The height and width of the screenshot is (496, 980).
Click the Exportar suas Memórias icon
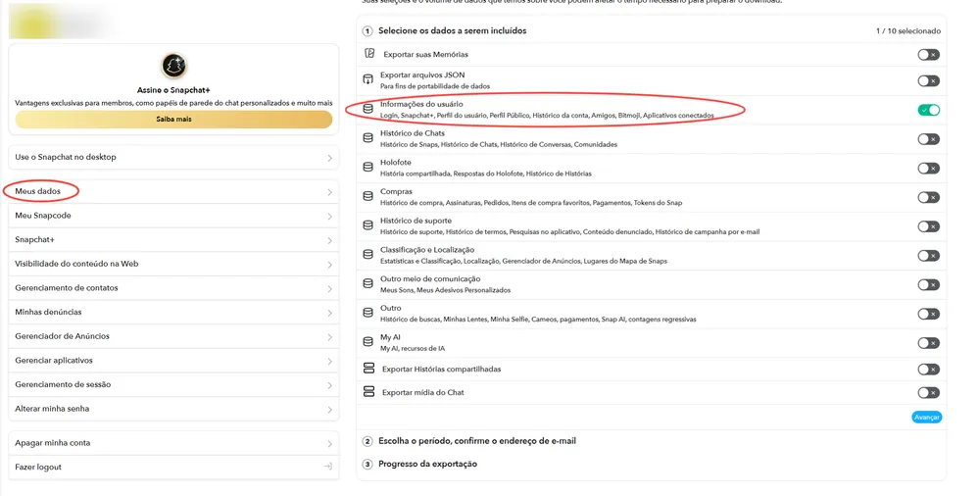click(369, 54)
